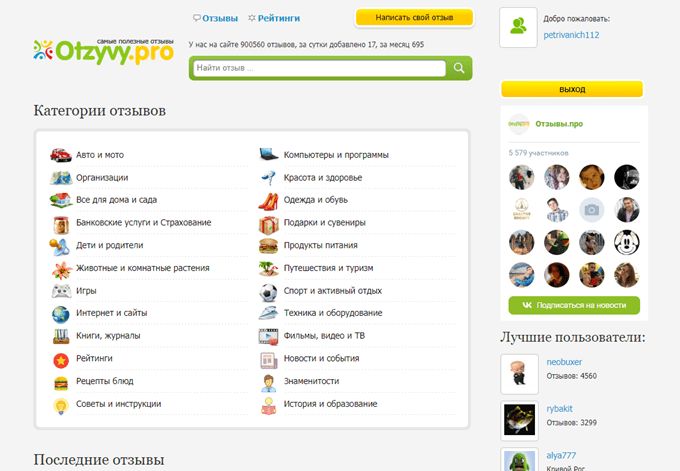Click the yellow выход logout button
680x471 pixels.
(x=572, y=89)
